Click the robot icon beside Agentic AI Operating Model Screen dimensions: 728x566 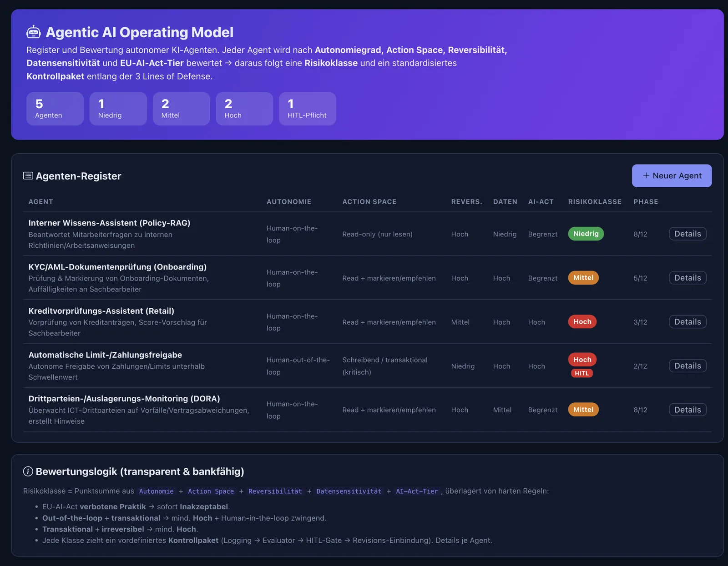click(x=34, y=32)
